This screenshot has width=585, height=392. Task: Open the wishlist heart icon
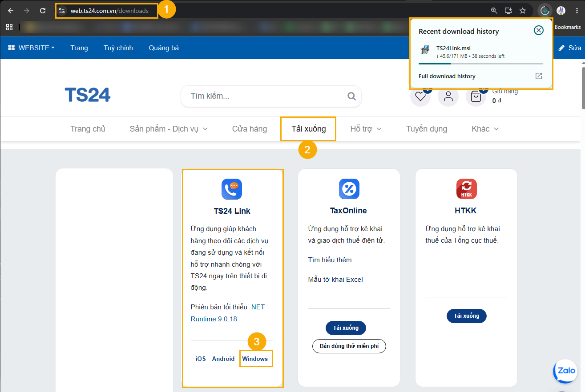tap(420, 96)
